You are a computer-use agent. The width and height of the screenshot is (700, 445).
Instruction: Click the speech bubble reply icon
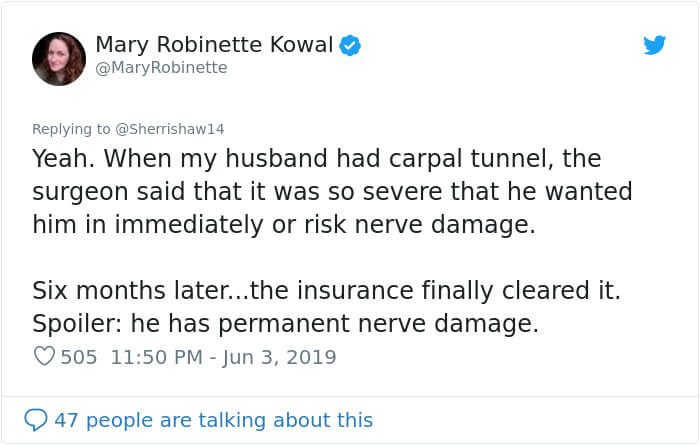[36, 419]
